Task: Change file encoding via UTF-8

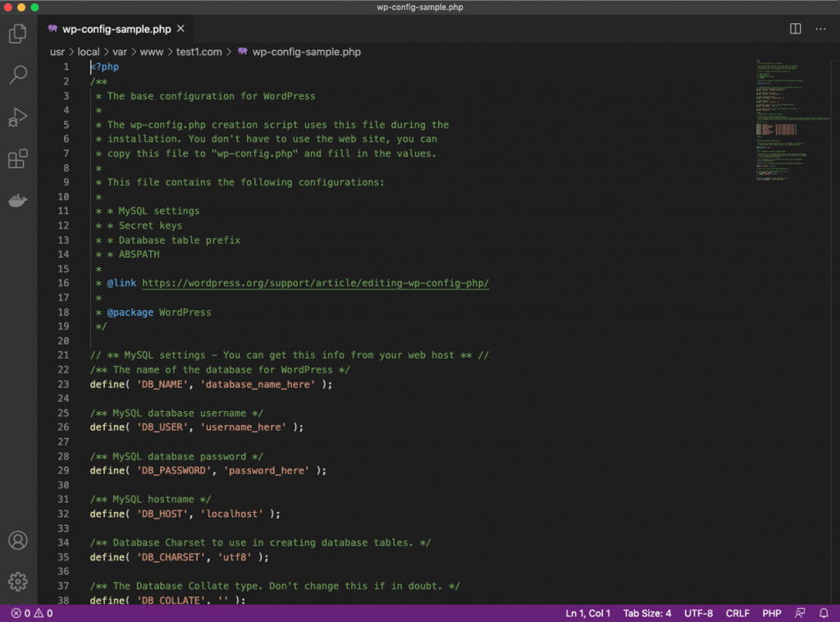Action: 698,613
